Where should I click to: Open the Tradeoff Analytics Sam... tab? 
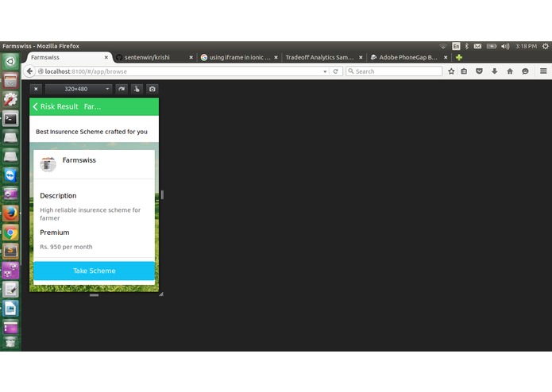tap(319, 57)
